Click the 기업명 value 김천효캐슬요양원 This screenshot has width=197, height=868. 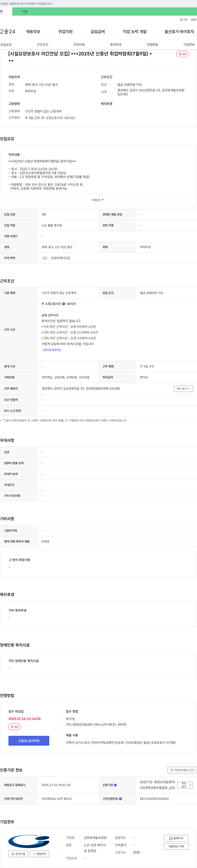point(95,838)
